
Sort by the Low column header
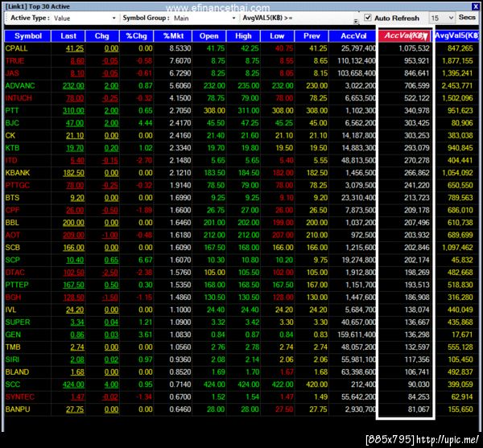[x=277, y=36]
